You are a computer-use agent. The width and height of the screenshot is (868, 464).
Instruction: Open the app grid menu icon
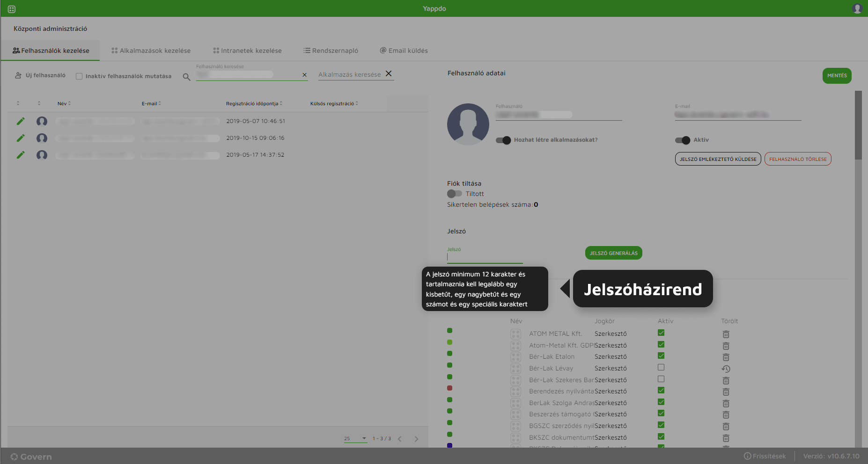tap(12, 9)
